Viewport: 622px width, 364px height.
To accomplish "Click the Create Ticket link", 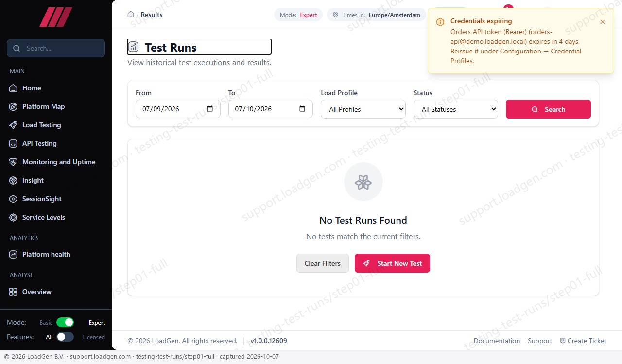I will [583, 341].
